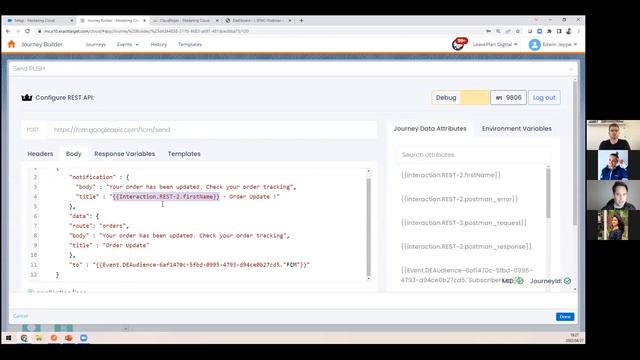The height and width of the screenshot is (360, 640).
Task: Select {{Interaction.REST-2.postman_request}} attribute
Action: (x=464, y=223)
